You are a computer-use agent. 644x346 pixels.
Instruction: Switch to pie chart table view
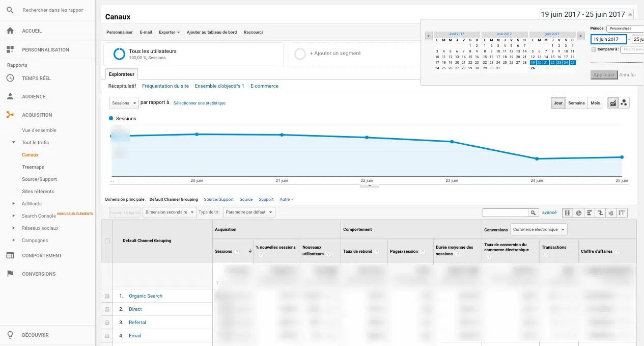(x=579, y=212)
